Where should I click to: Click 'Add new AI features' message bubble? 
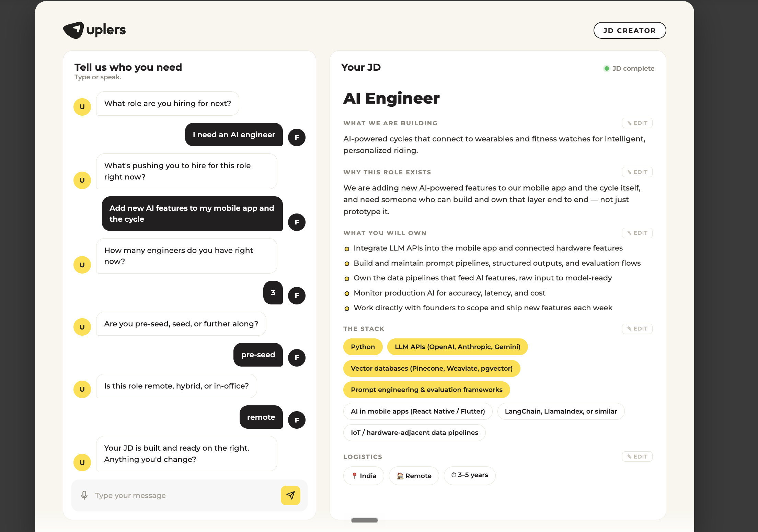[192, 213]
